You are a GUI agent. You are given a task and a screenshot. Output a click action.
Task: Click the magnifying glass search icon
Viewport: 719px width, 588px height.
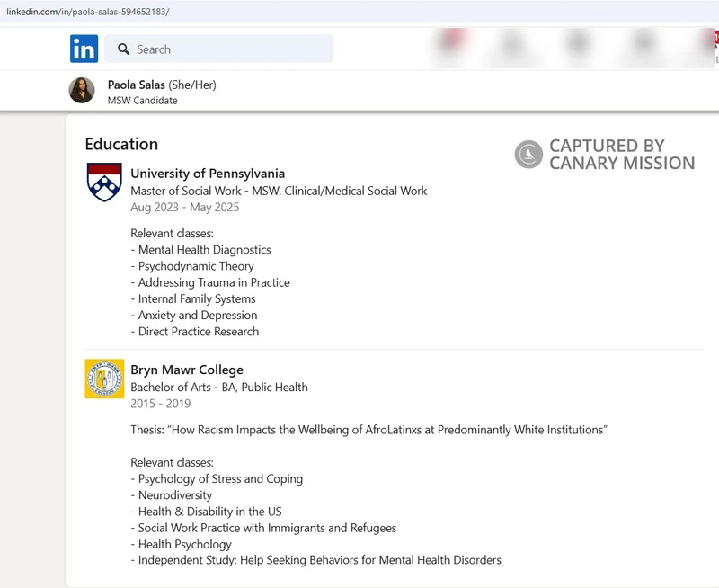(x=123, y=49)
